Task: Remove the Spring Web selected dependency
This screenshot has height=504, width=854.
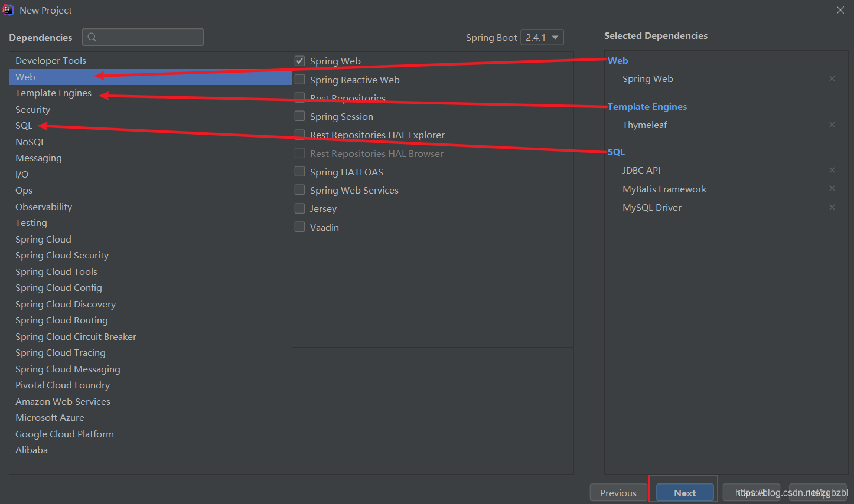Action: pos(832,78)
